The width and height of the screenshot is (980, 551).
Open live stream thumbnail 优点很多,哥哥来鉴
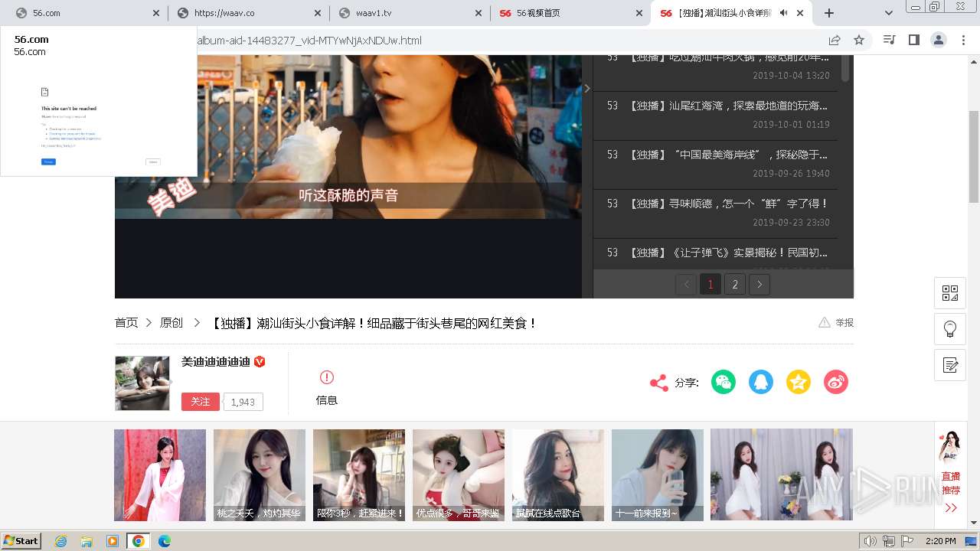point(459,475)
